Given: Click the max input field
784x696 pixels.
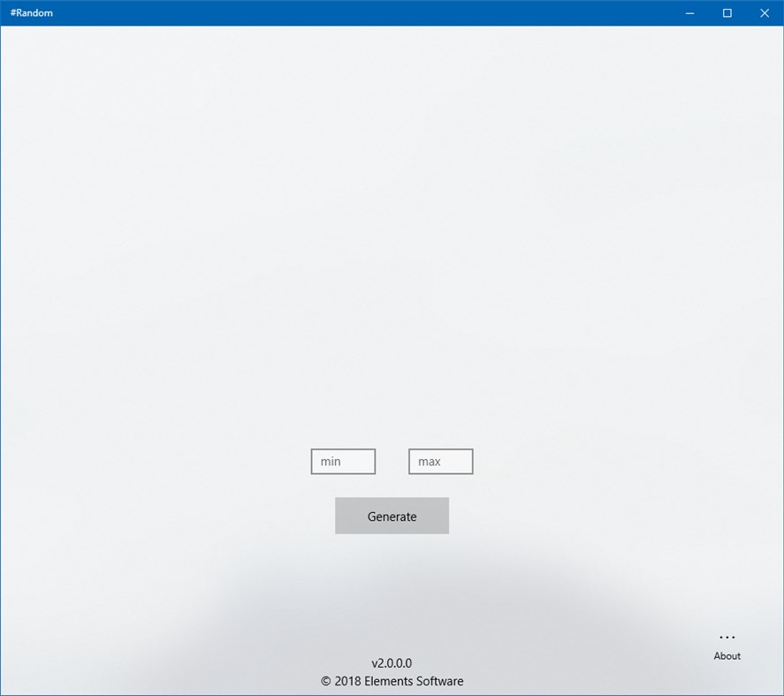Looking at the screenshot, I should tap(440, 462).
